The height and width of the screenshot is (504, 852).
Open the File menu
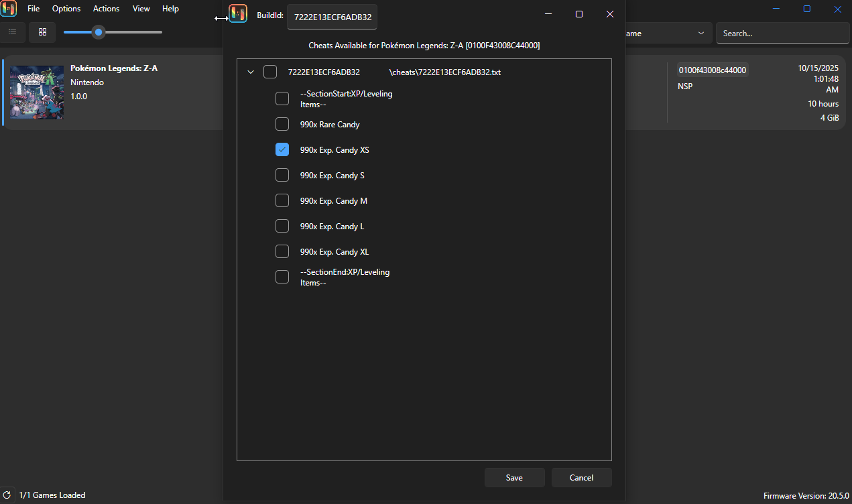click(x=34, y=9)
